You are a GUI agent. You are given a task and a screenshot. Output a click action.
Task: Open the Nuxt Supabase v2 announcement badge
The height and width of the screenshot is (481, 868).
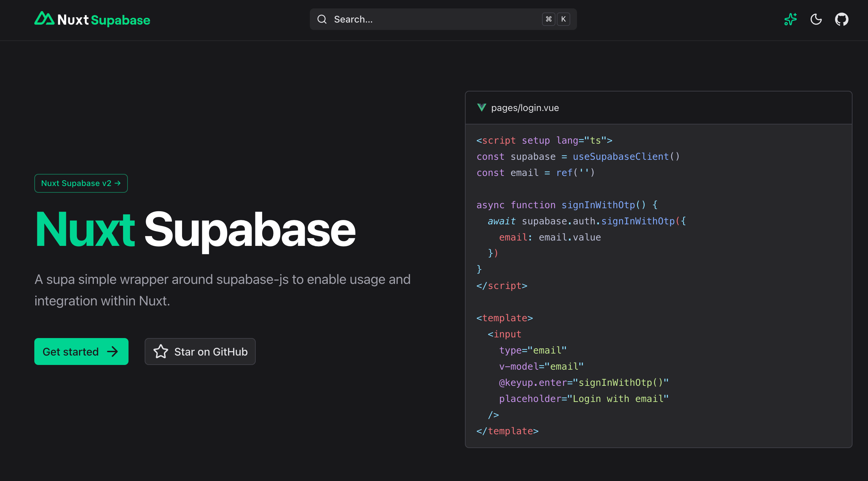pos(81,183)
